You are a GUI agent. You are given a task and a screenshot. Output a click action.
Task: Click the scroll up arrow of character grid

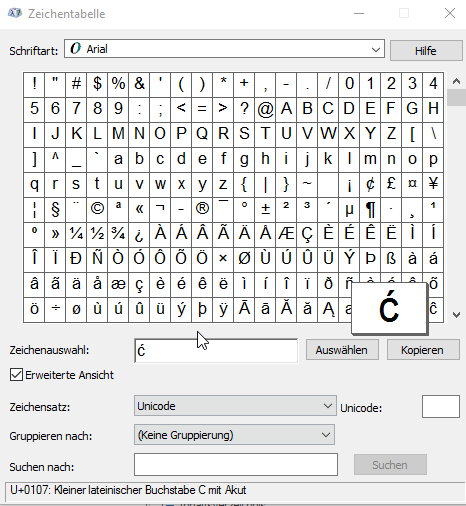pyautogui.click(x=456, y=81)
